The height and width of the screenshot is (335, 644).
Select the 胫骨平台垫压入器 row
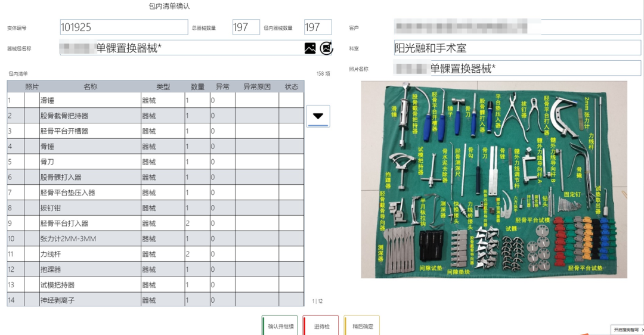click(x=156, y=193)
